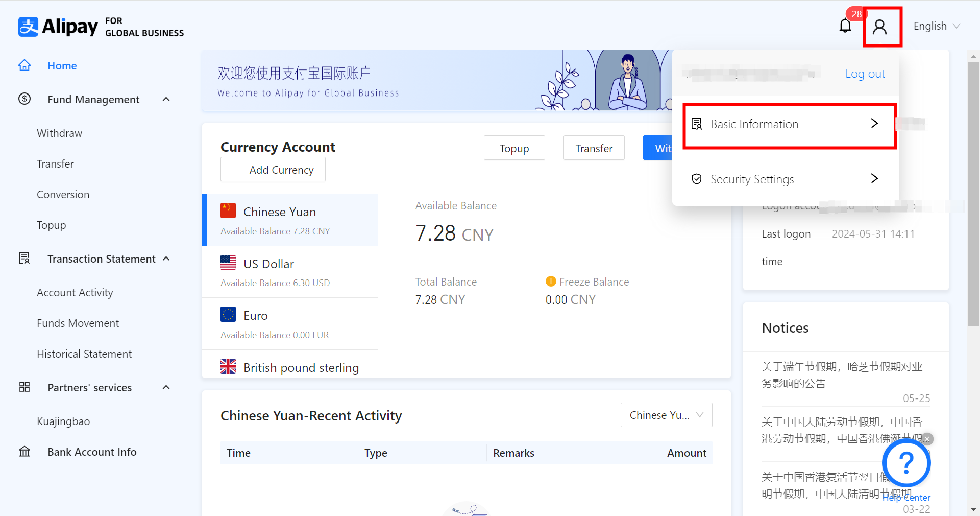Screen dimensions: 980x516
Task: Open the English language dropdown
Action: pos(936,26)
